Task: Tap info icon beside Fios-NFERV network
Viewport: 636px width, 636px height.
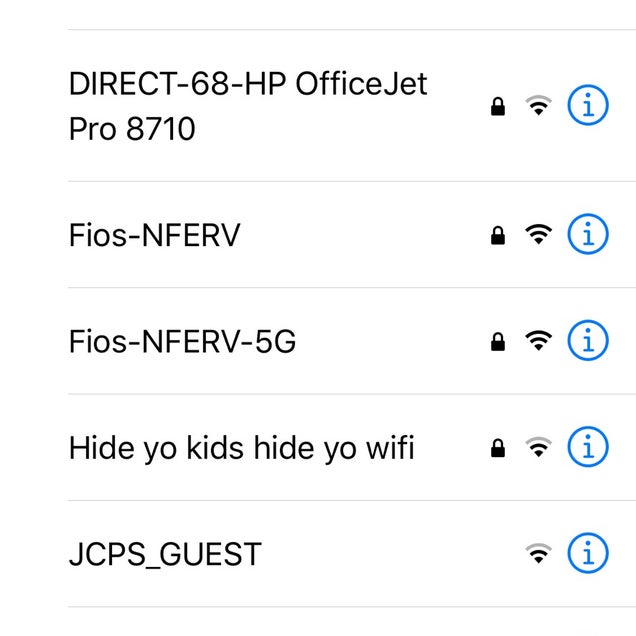Action: tap(588, 235)
